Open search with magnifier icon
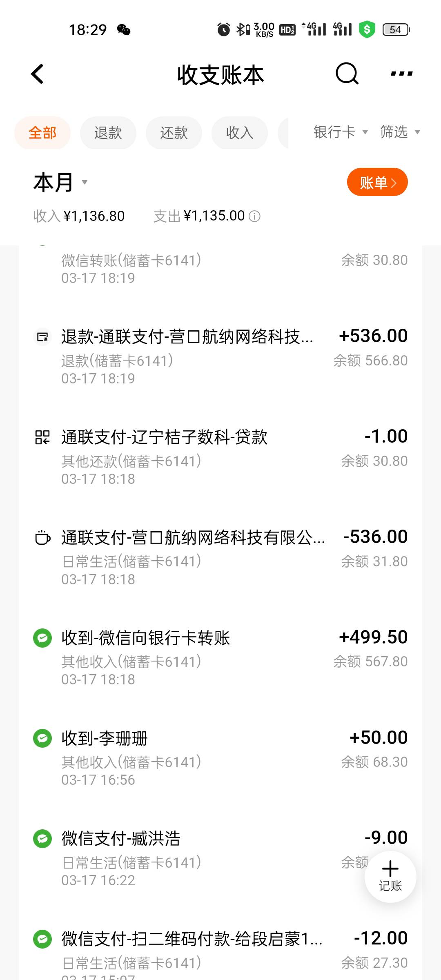 pos(347,74)
